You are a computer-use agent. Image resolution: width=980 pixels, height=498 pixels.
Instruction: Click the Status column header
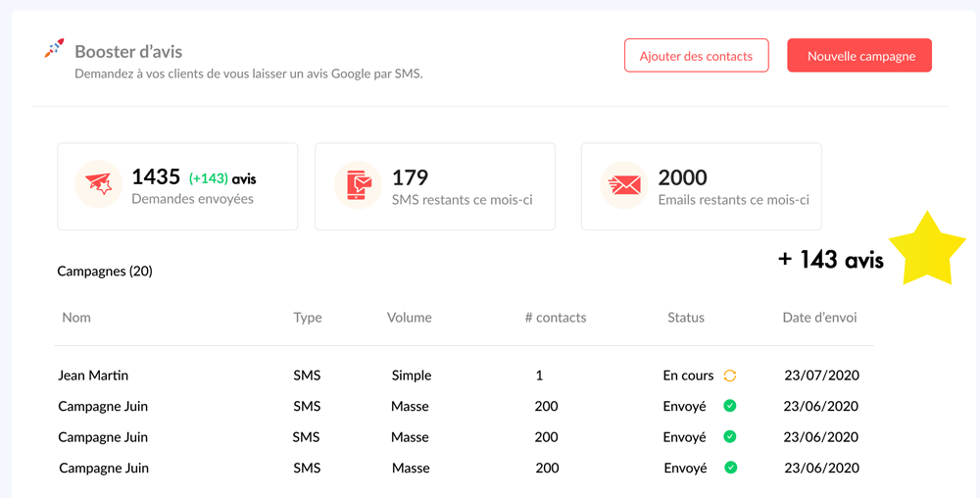click(686, 318)
